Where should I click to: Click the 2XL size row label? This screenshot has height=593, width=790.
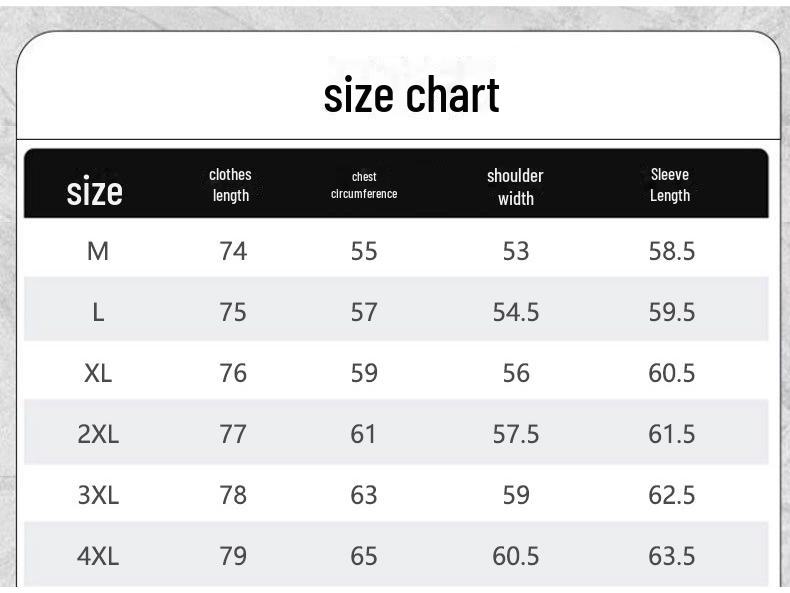click(x=98, y=434)
